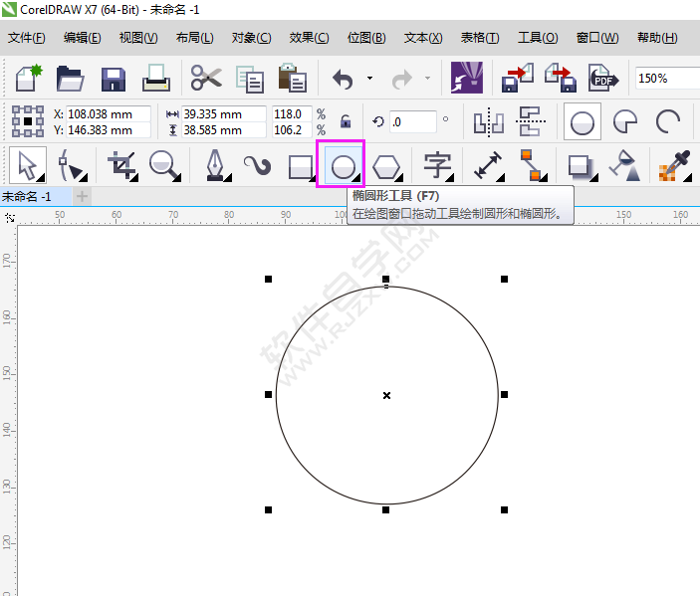The image size is (700, 596).
Task: Choose the Crop tool
Action: point(121,165)
